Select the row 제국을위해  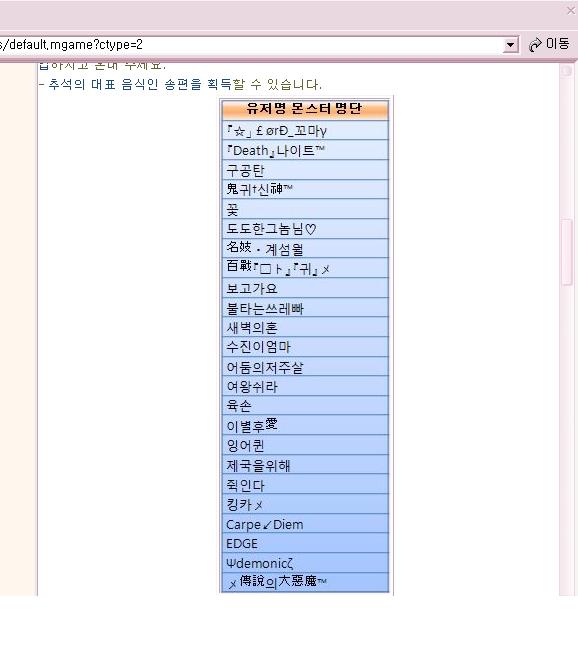pyautogui.click(x=305, y=465)
